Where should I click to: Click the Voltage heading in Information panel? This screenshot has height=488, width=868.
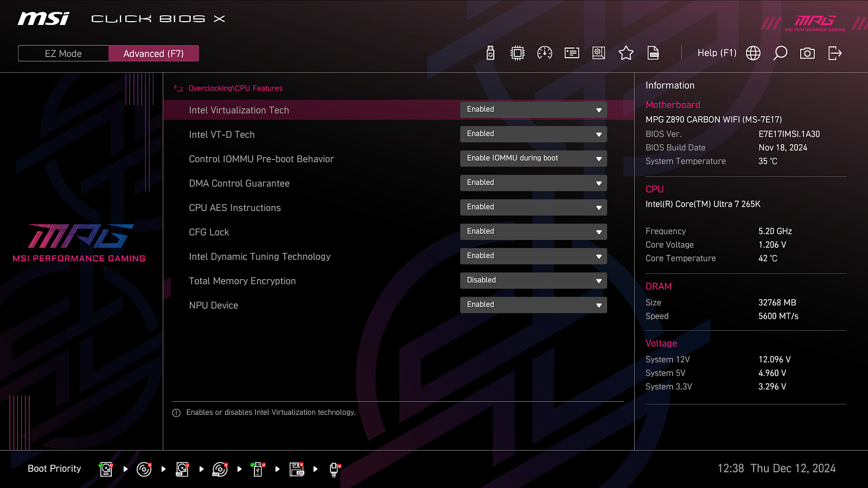[661, 343]
